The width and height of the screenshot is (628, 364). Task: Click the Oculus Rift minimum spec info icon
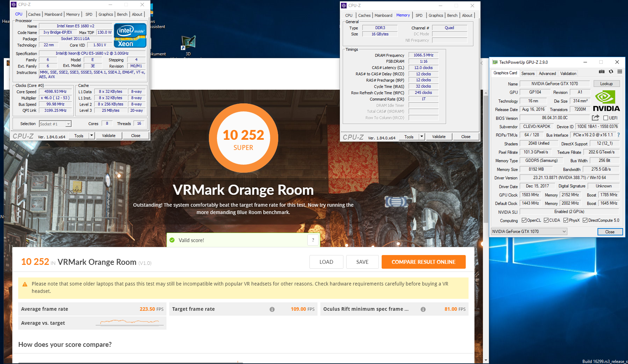coord(423,309)
